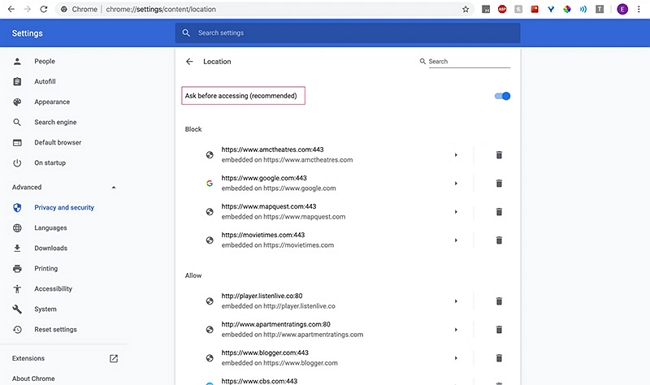
Task: Click the blue sound-wave extension icon
Action: (x=583, y=9)
